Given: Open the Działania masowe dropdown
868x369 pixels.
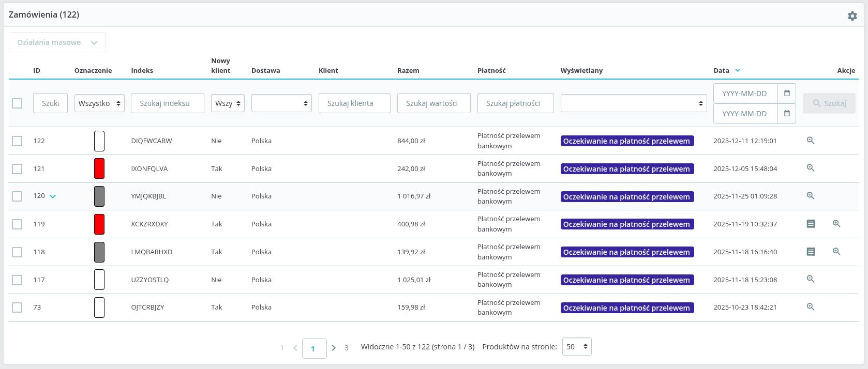Looking at the screenshot, I should tap(57, 42).
